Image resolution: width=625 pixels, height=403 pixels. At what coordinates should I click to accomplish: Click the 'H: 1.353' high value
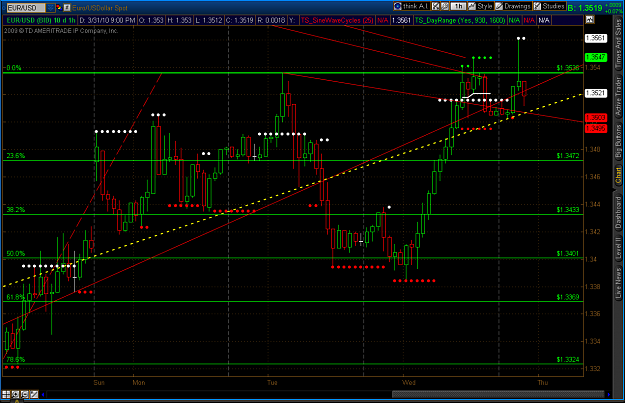pyautogui.click(x=179, y=20)
